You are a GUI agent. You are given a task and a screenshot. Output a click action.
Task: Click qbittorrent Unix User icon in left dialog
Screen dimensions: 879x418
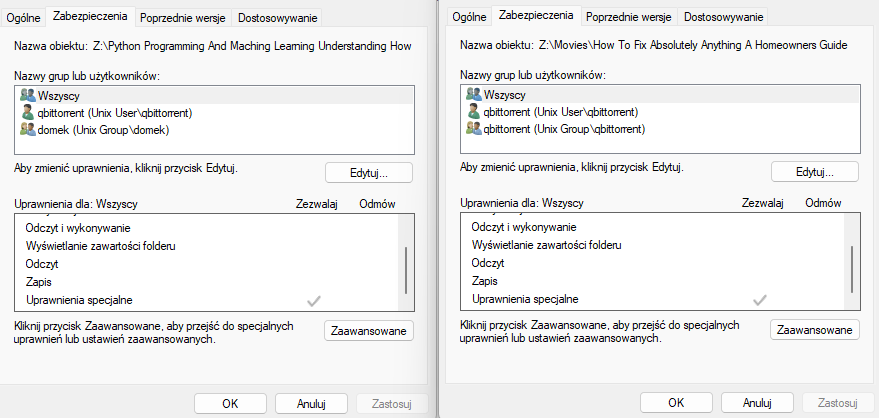[27, 112]
